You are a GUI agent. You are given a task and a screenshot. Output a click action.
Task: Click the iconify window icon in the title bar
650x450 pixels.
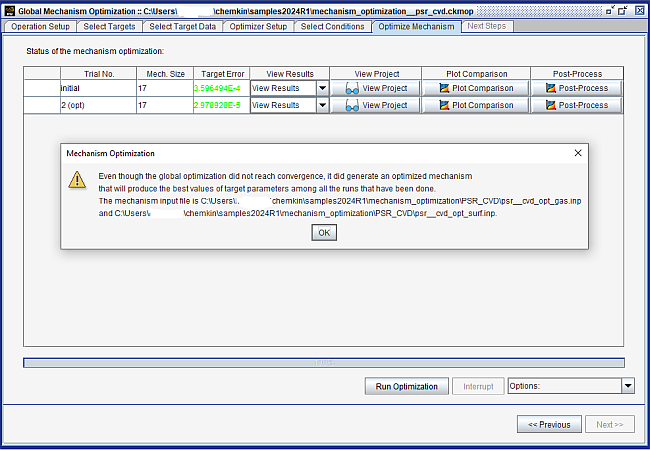click(x=609, y=11)
